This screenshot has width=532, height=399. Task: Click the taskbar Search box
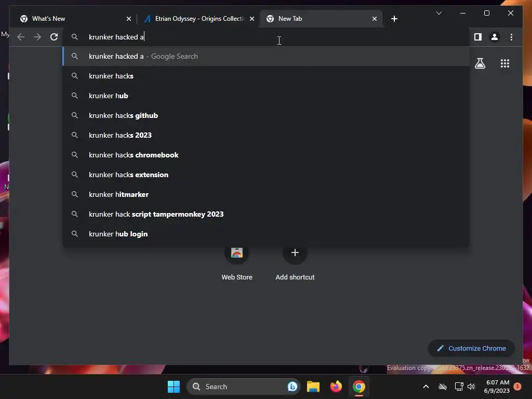tap(243, 387)
